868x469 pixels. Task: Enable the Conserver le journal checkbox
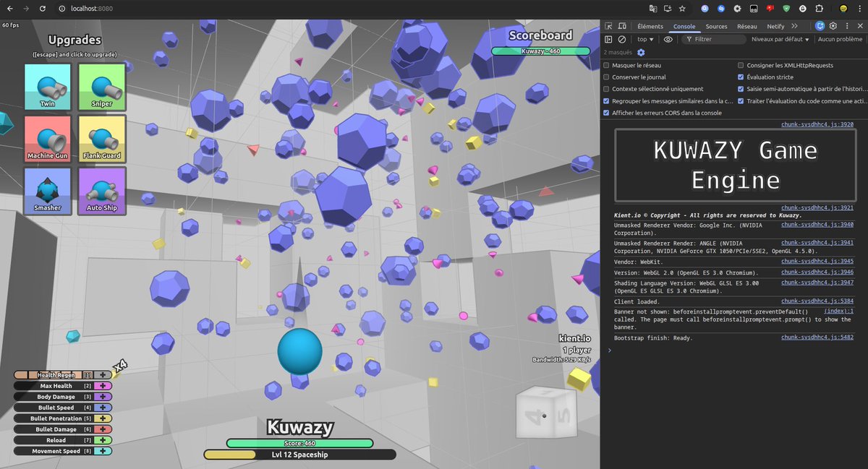(606, 77)
